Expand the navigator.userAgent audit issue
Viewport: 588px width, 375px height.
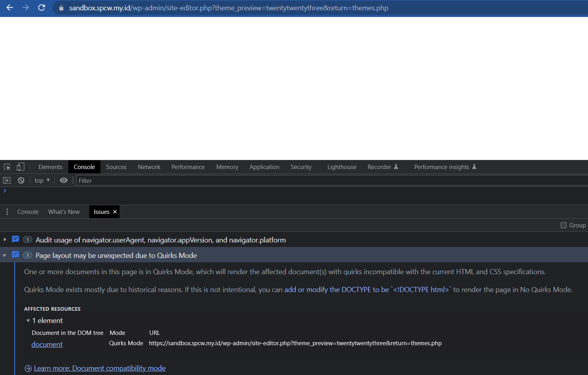[4, 240]
